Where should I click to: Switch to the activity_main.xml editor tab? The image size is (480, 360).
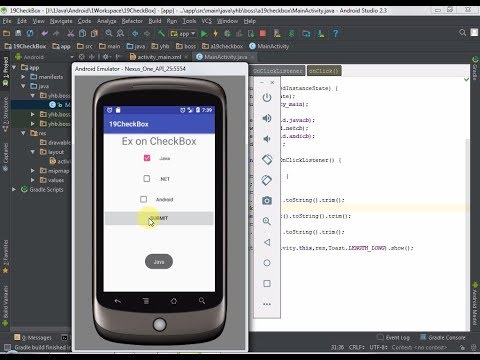pyautogui.click(x=159, y=57)
